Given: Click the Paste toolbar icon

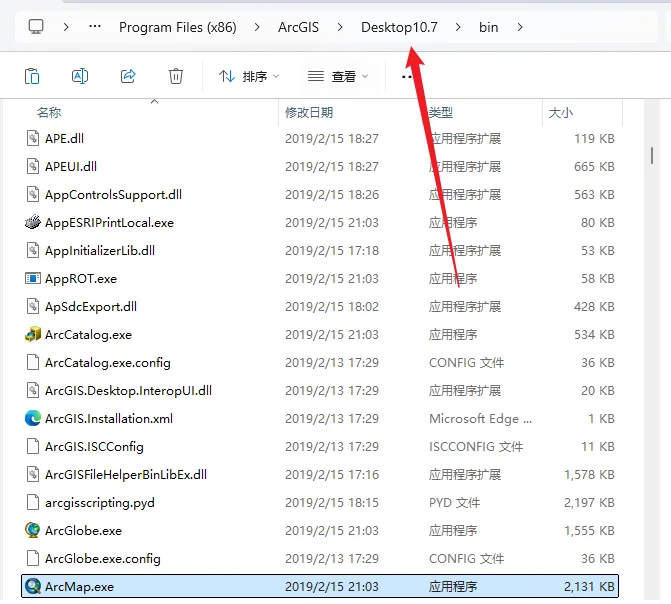Looking at the screenshot, I should tap(32, 76).
